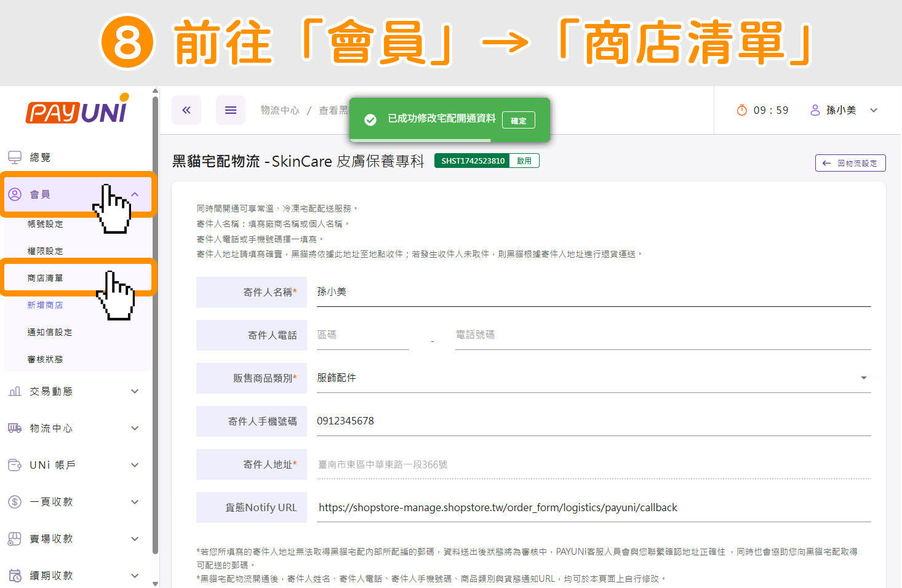Click the 賣場收款 store icon
Image resolution: width=902 pixels, height=588 pixels.
(15, 539)
